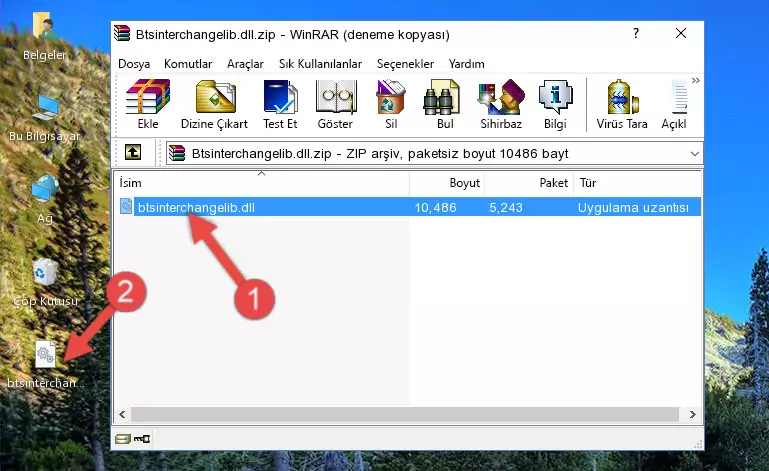Click the Dizine Çıkart extract icon

214,104
